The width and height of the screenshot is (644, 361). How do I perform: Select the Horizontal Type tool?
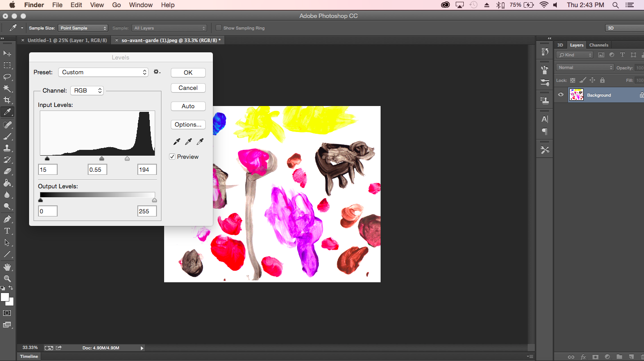click(7, 231)
